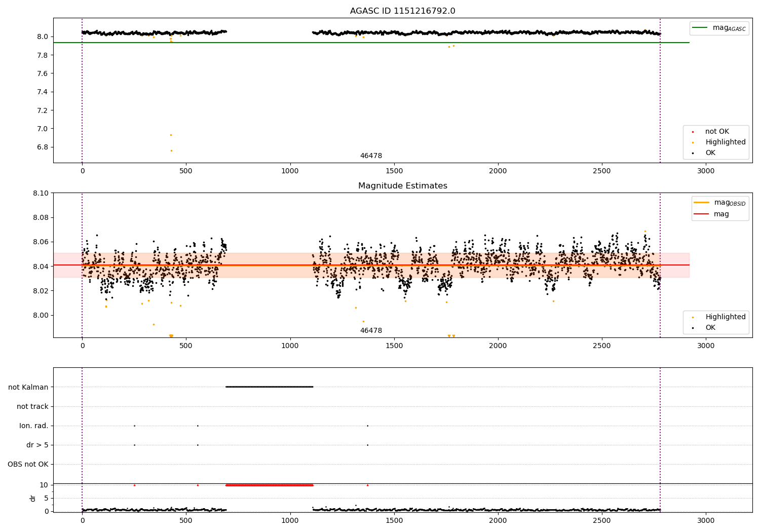
Task: Click the "5" tick on the dr axis
Action: pyautogui.click(x=47, y=498)
